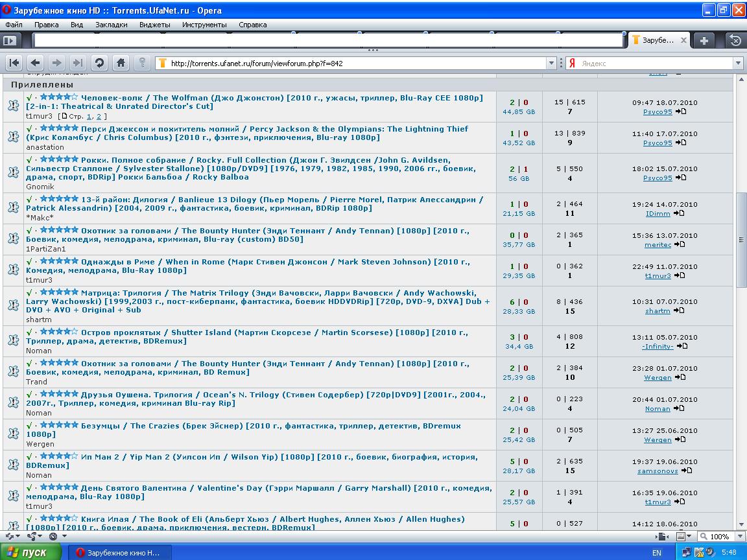Open the Файл menu
747x560 pixels.
point(14,25)
